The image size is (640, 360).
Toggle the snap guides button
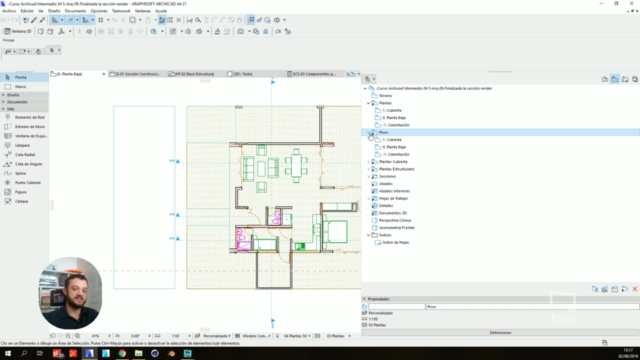click(70, 20)
